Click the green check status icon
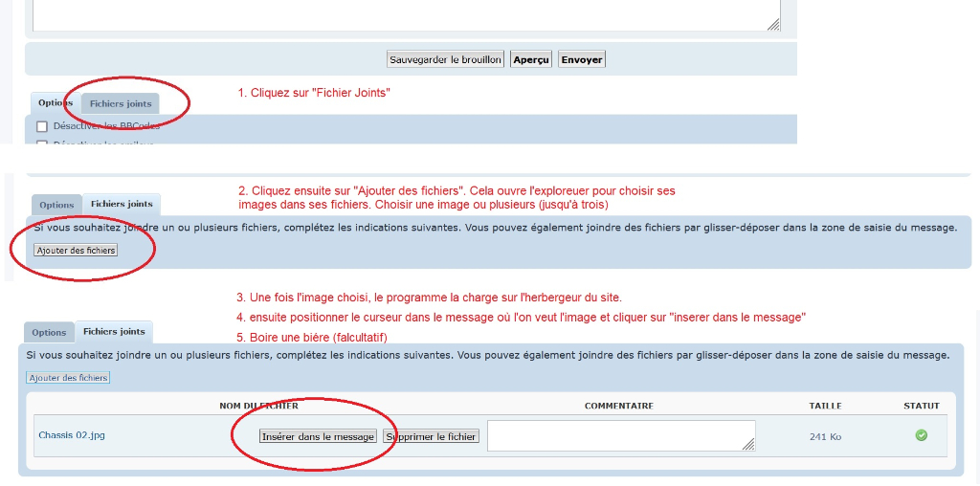This screenshot has height=486, width=980. coord(921,435)
